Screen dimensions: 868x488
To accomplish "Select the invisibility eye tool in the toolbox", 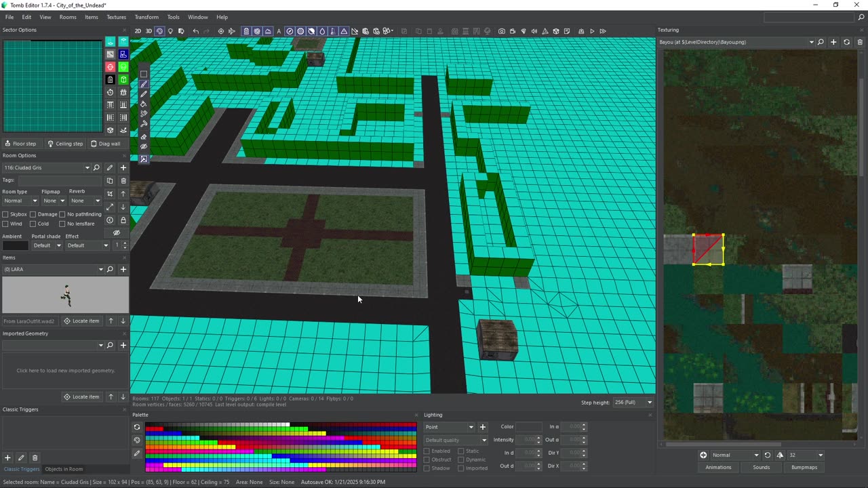I will pos(144,147).
